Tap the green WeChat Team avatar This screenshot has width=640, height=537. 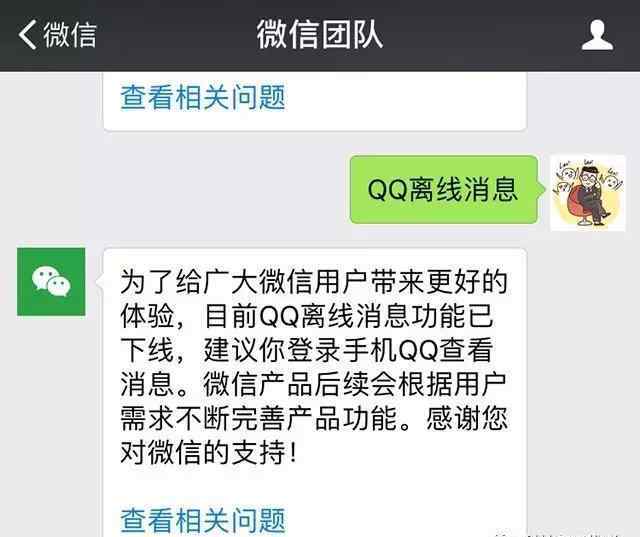51,282
